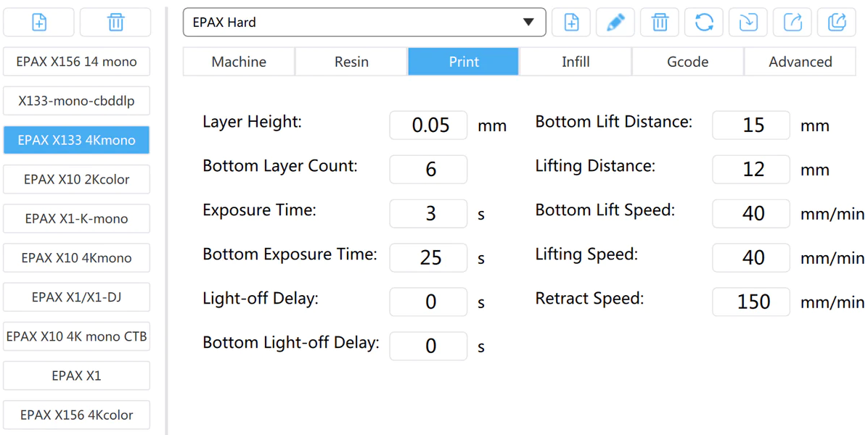
Task: Focus the Bottom Layer Count field
Action: (428, 170)
